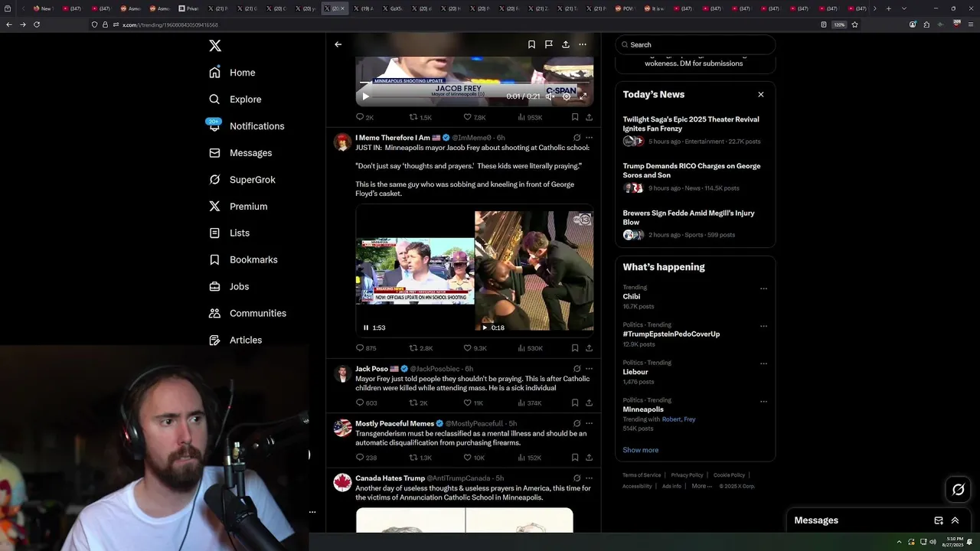Image resolution: width=980 pixels, height=551 pixels.
Task: Open more menu on Canada Hates Trump post
Action: click(589, 478)
